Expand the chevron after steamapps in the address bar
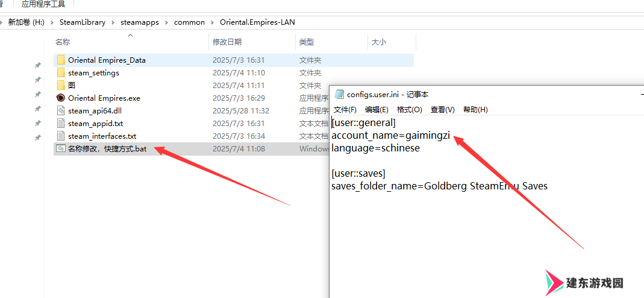Screen dimensions: 644x298 166,22
